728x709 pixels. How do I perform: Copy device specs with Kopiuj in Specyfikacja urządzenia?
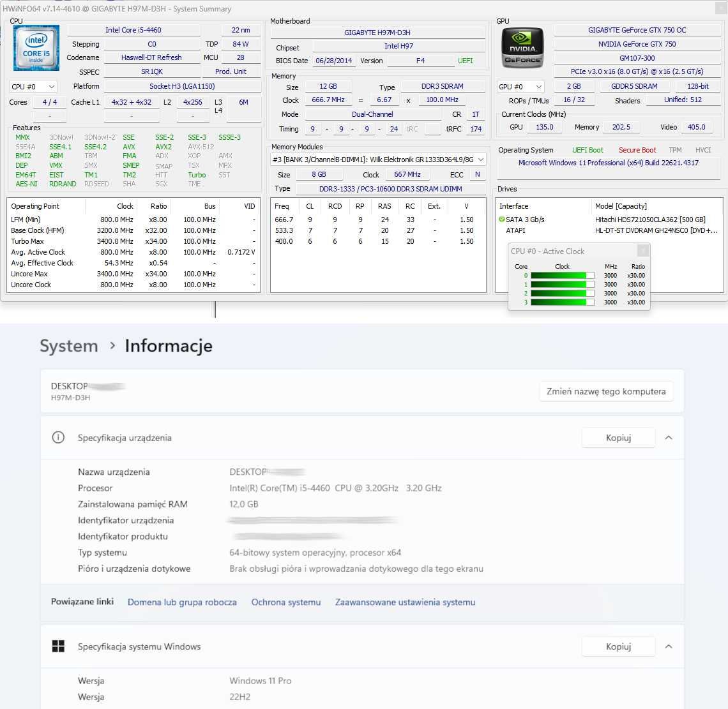click(x=618, y=438)
